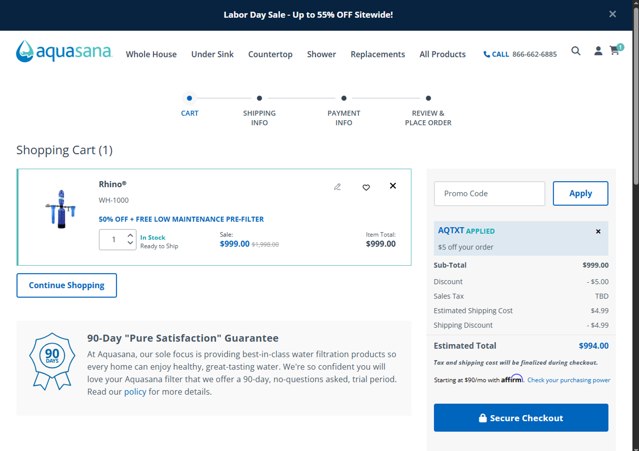Open Countertop menu
Screen dimensions: 639x451
tap(270, 54)
